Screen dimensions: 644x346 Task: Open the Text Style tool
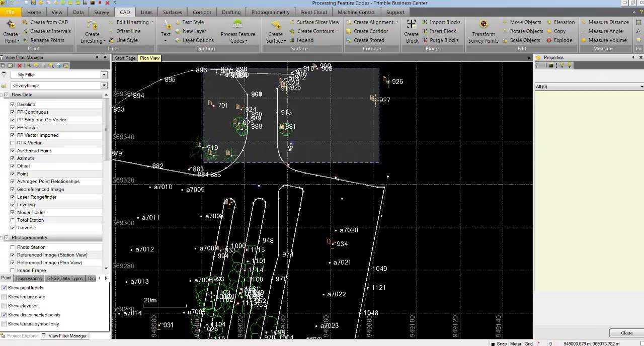(x=189, y=22)
